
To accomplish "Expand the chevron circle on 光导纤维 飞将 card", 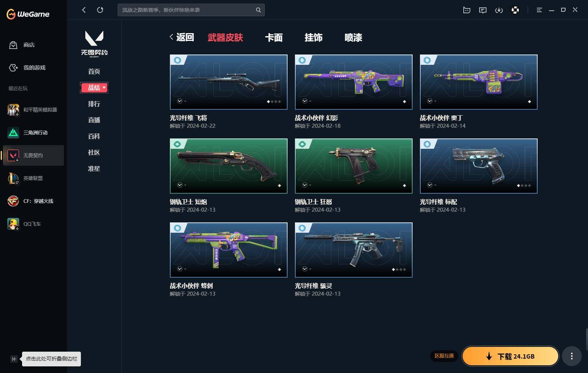I will pyautogui.click(x=180, y=101).
